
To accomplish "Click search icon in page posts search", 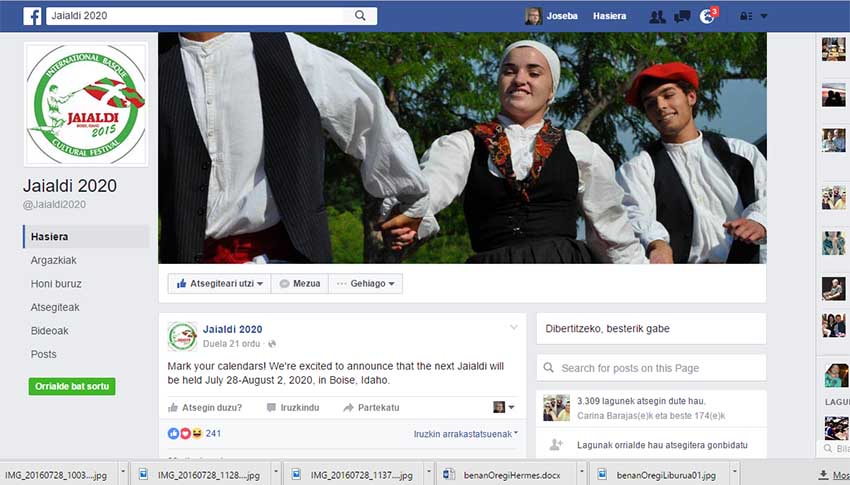I will tap(549, 368).
